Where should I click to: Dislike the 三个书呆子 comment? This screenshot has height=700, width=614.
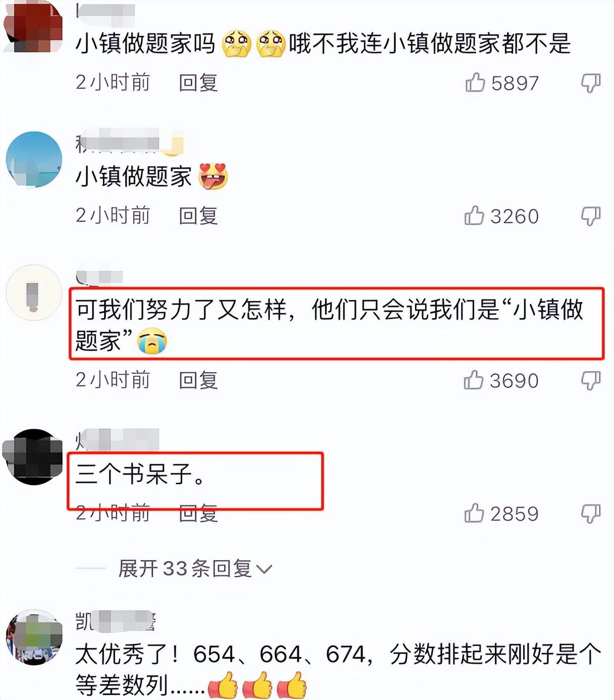pos(590,514)
